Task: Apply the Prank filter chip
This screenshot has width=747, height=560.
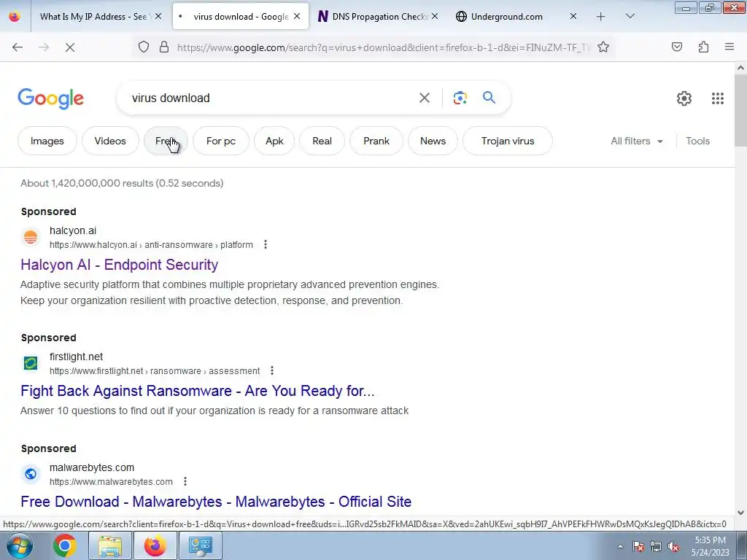Action: (x=376, y=141)
